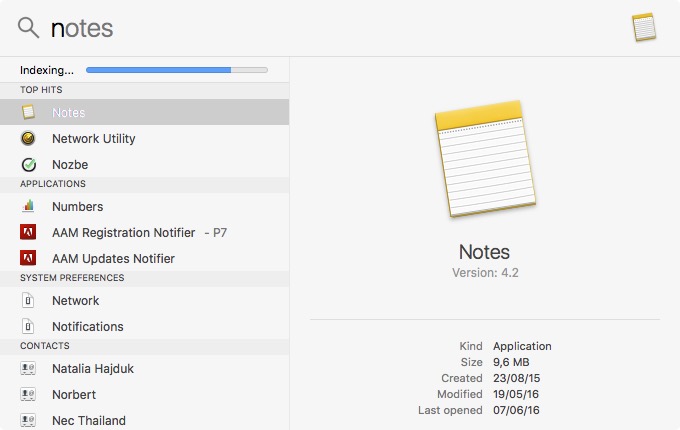Click the Kind value Application
Viewport: 680px width, 430px height.
[522, 346]
